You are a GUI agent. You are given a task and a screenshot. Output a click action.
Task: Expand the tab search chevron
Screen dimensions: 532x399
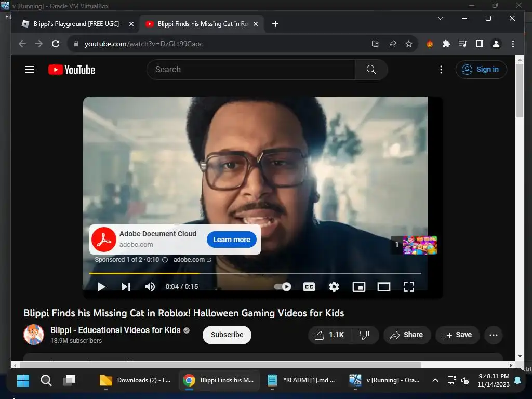coord(441,18)
